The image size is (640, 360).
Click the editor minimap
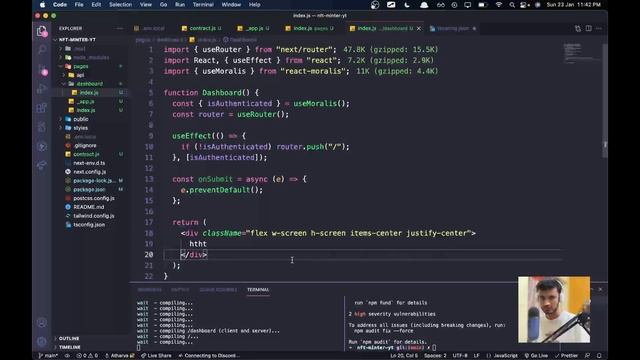click(580, 53)
